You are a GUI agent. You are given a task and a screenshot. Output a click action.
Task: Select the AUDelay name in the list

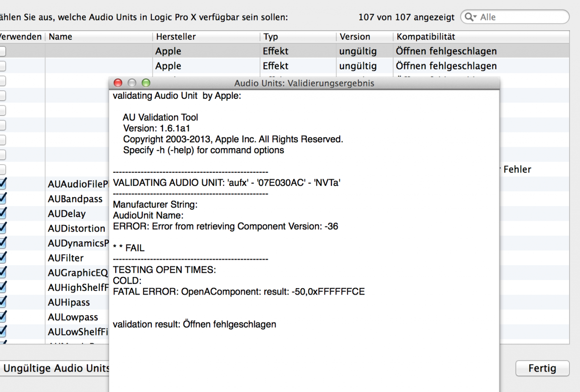pyautogui.click(x=67, y=213)
